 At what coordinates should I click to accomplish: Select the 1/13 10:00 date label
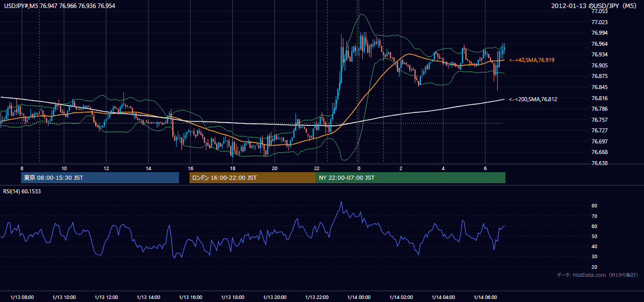pos(64,297)
